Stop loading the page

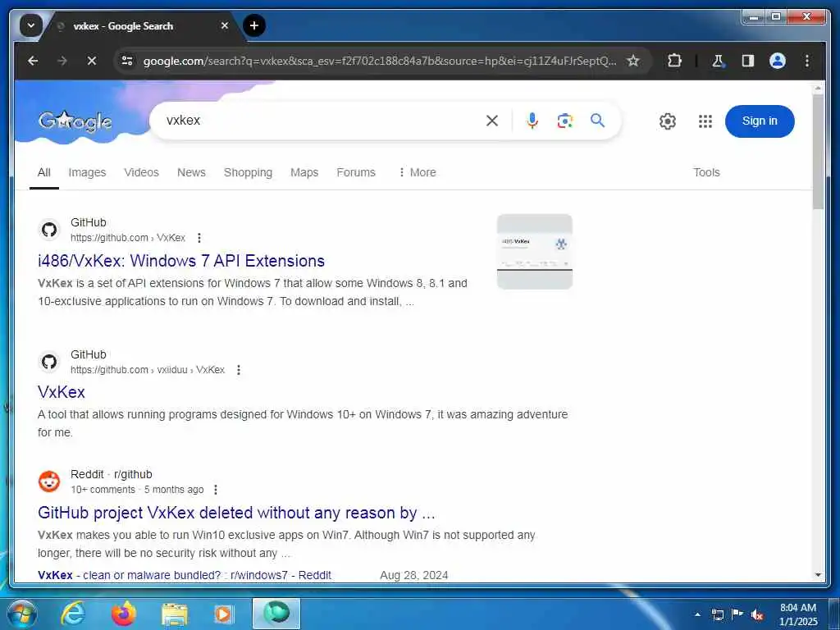pos(92,61)
